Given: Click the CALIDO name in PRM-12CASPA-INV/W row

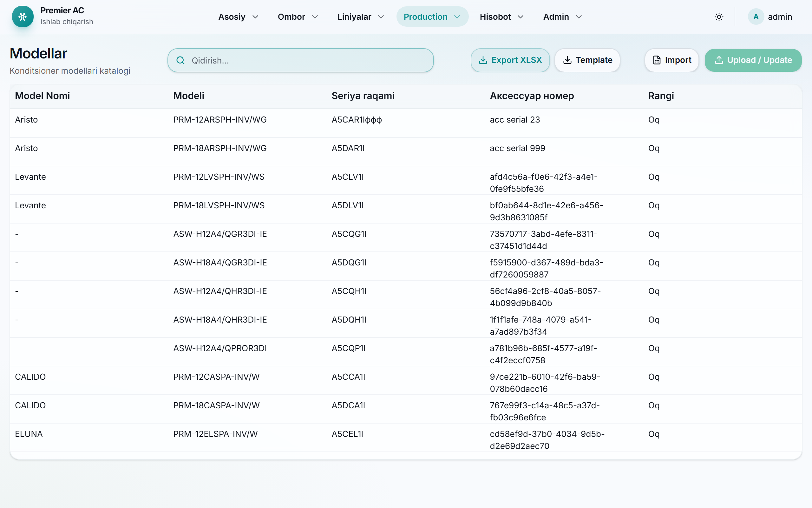Looking at the screenshot, I should 30,377.
